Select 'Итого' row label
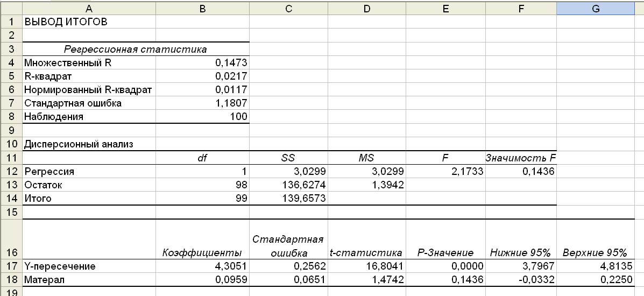This screenshot has width=644, height=296. tap(89, 198)
